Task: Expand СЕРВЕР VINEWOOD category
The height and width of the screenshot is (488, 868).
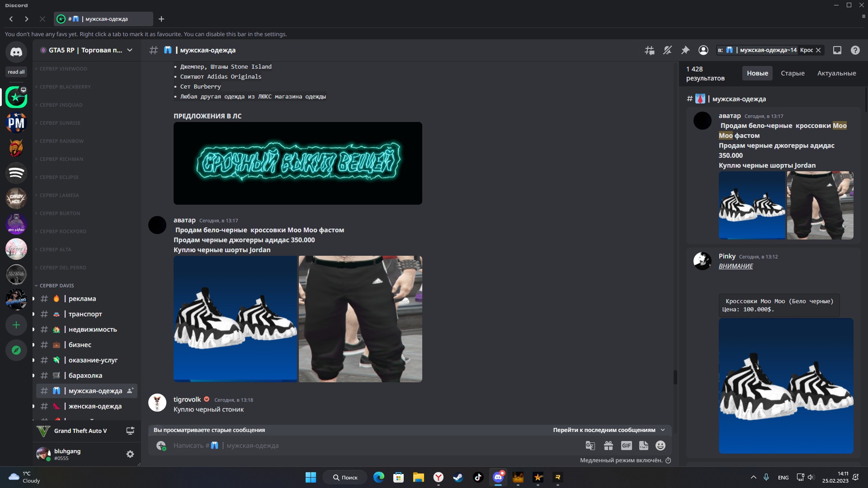Action: coord(63,69)
